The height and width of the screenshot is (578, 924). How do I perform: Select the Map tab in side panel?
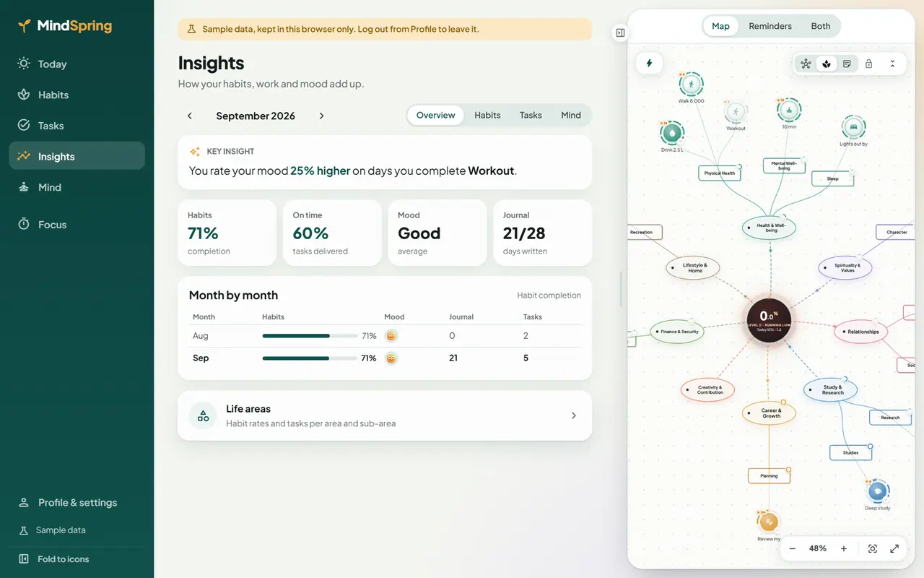[720, 26]
